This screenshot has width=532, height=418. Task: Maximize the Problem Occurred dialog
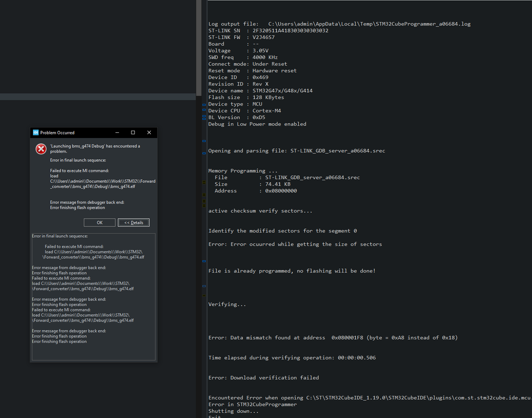pos(133,132)
